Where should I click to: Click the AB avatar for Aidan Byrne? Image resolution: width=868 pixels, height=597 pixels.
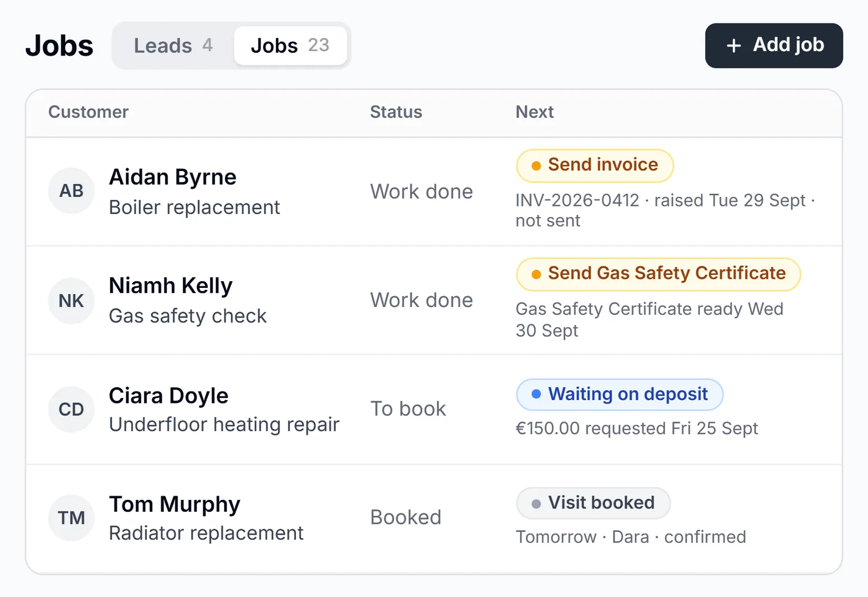click(71, 191)
